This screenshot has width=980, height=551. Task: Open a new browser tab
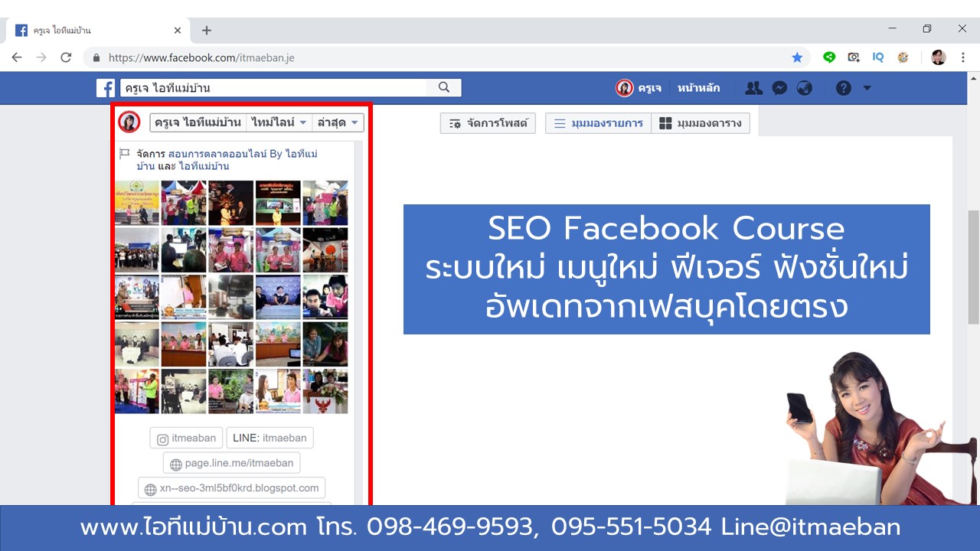tap(207, 31)
